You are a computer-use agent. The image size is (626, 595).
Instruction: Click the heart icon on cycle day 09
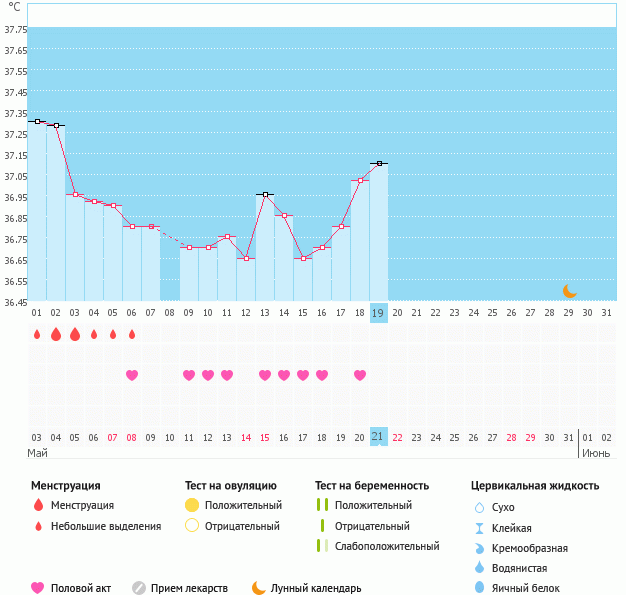(x=189, y=375)
